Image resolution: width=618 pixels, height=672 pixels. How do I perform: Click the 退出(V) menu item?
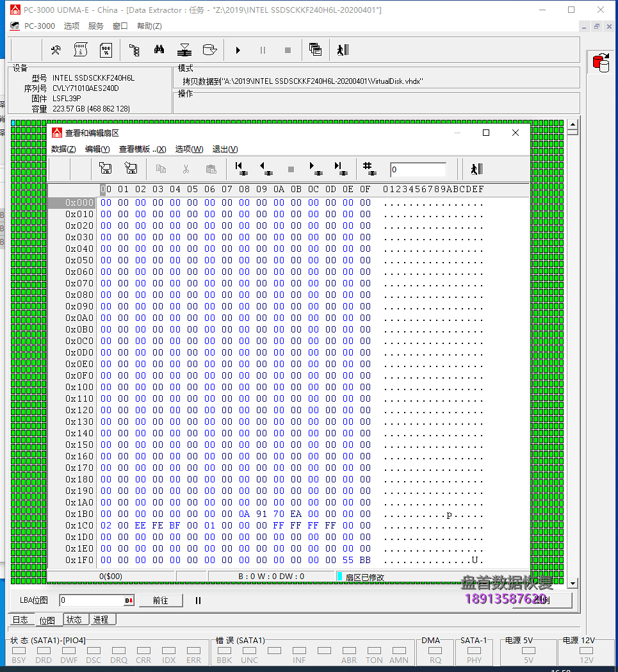[x=225, y=149]
